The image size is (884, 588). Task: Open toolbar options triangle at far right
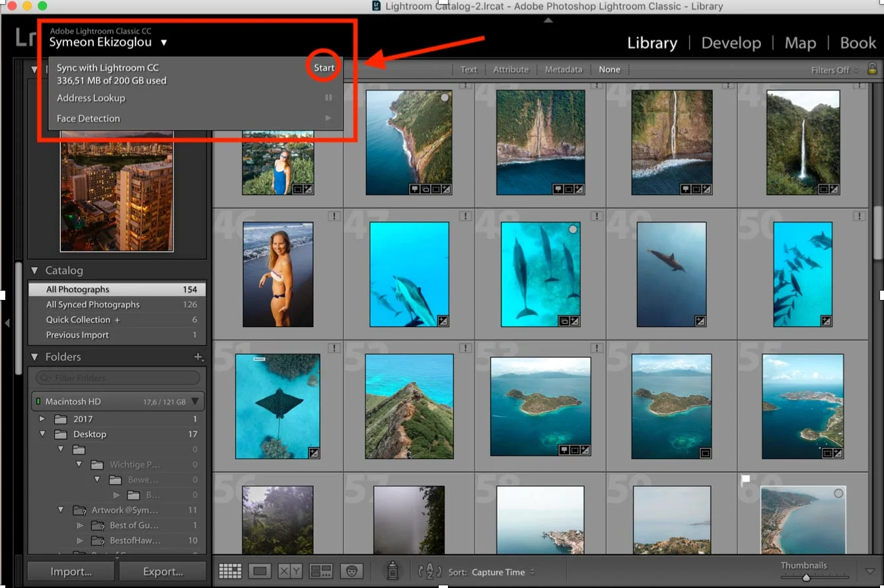point(870,571)
